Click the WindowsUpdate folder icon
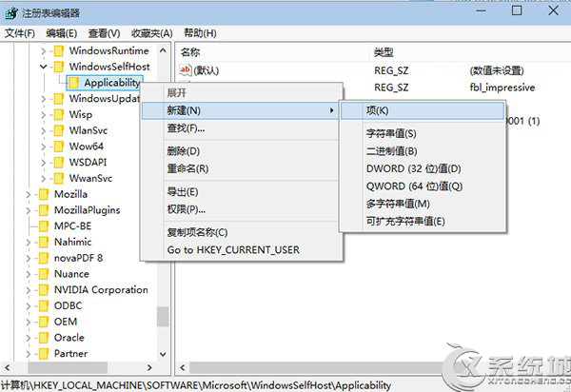 point(58,99)
